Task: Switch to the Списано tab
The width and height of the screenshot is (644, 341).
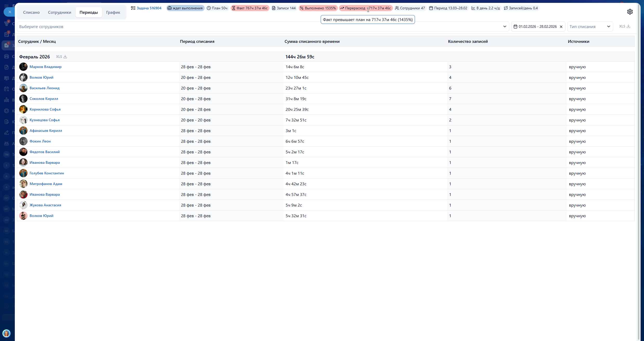Action: (x=31, y=12)
